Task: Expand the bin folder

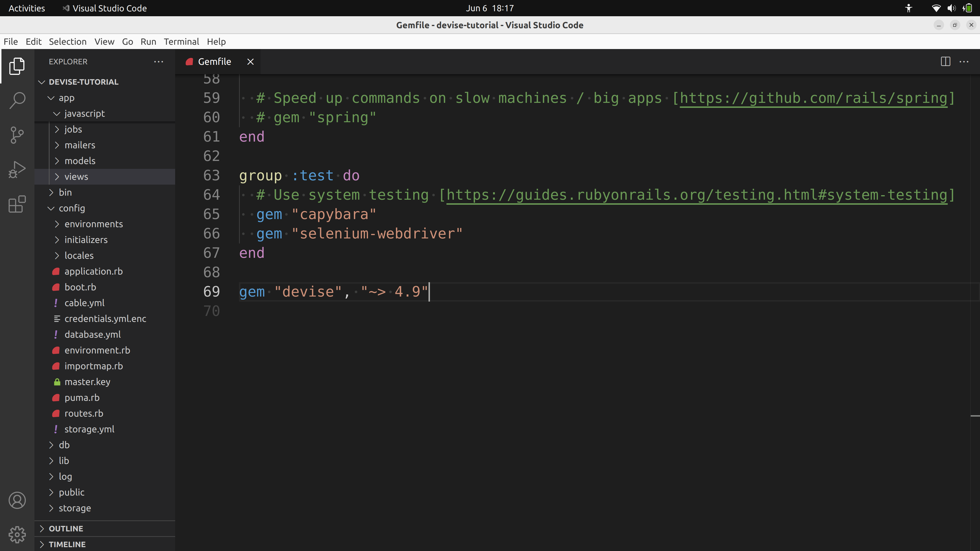Action: (51, 193)
